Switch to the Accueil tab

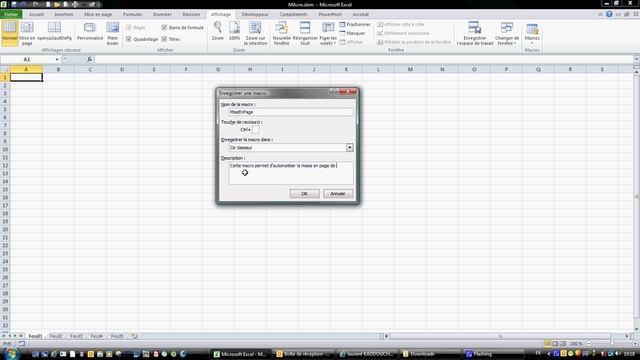coord(36,14)
